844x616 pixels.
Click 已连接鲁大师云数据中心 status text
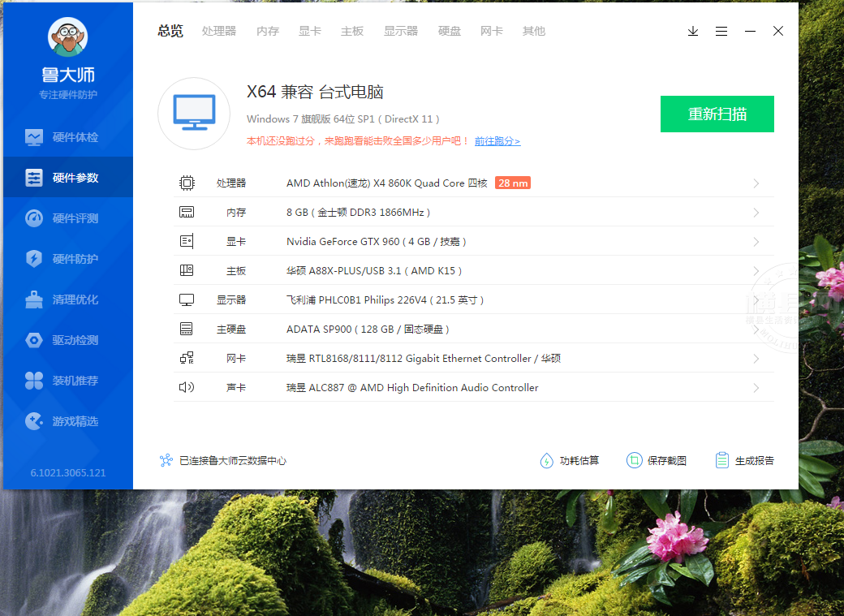pyautogui.click(x=233, y=460)
